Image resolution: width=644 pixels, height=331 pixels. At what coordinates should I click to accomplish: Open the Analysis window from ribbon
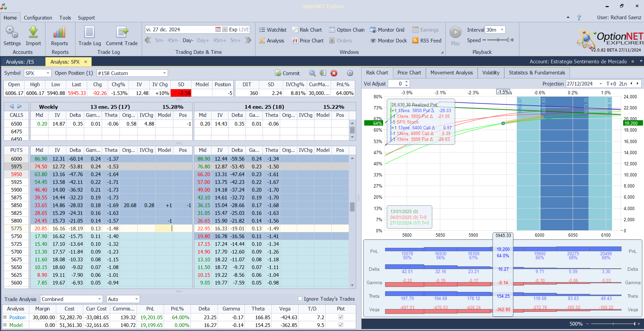[272, 41]
